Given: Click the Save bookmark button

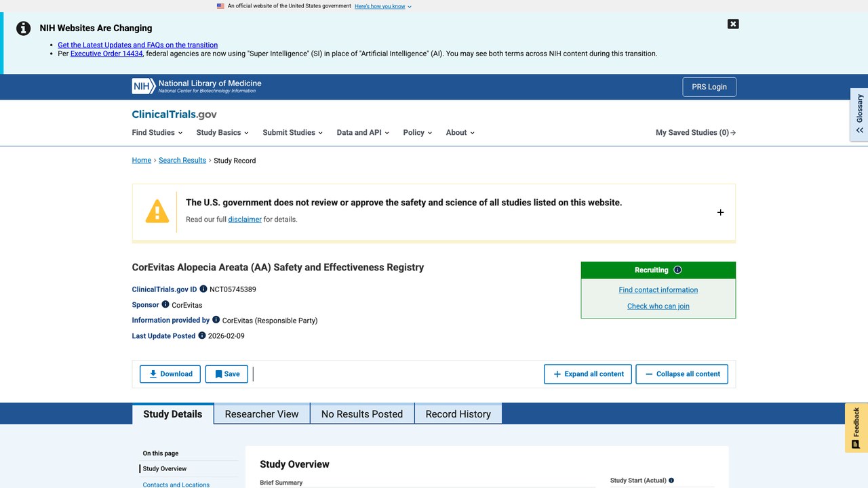Looking at the screenshot, I should pyautogui.click(x=226, y=374).
